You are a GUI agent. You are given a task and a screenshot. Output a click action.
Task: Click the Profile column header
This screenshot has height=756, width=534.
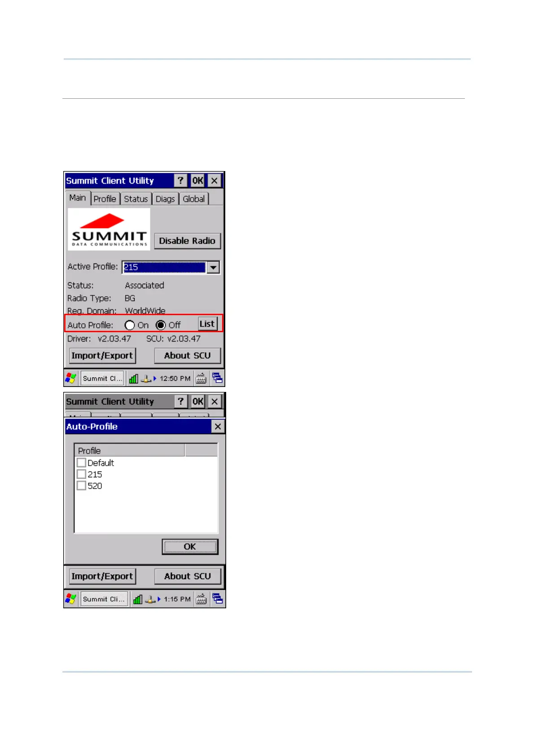coord(130,450)
